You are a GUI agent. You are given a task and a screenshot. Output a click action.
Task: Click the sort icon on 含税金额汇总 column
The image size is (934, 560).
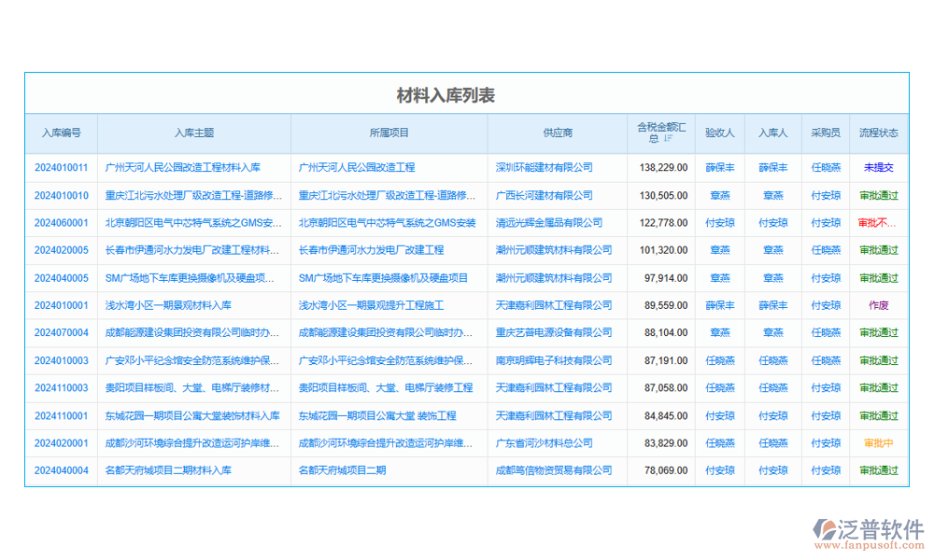pos(669,136)
